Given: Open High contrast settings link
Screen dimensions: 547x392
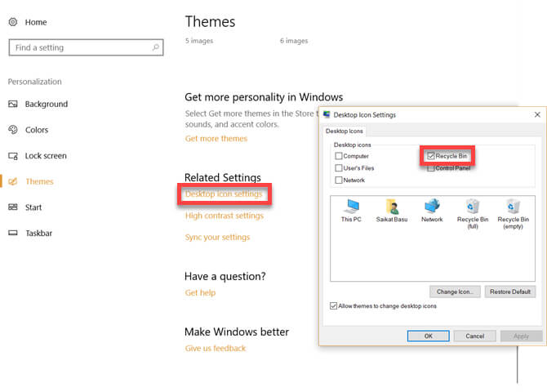Looking at the screenshot, I should [225, 216].
